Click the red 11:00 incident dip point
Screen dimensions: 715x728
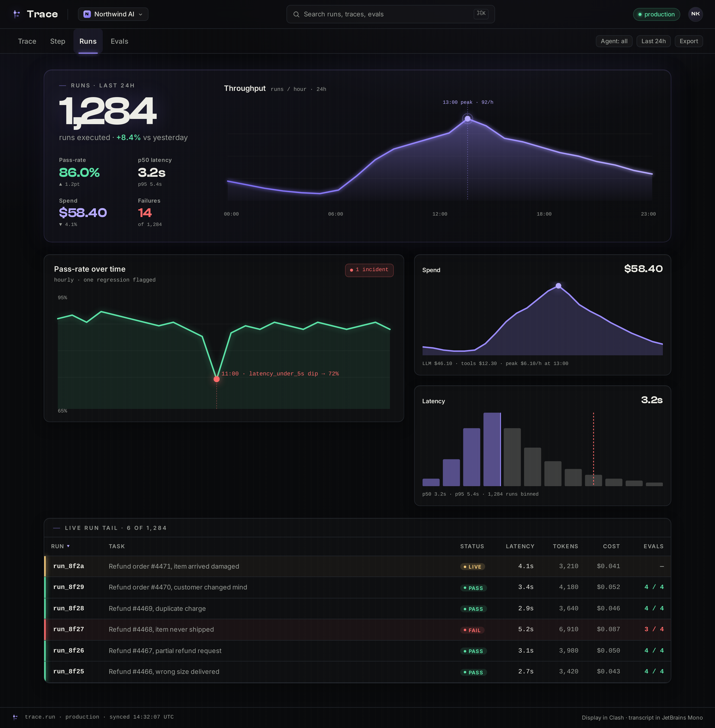click(217, 379)
